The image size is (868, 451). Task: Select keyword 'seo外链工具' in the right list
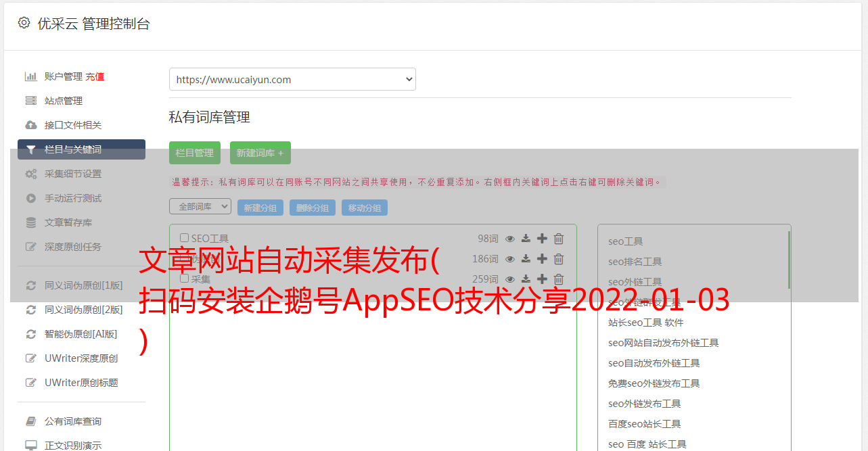(635, 282)
